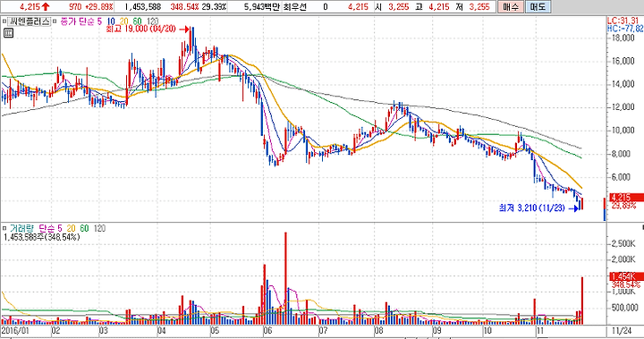
Task: Select the blue 10-day price average label
Action: tap(111, 21)
